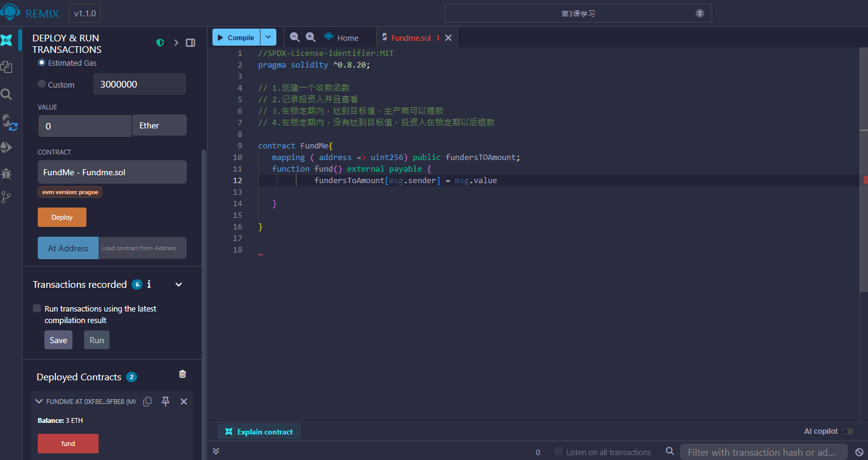The image size is (868, 460).
Task: Pin the FUNDME deployed contract
Action: tap(166, 402)
